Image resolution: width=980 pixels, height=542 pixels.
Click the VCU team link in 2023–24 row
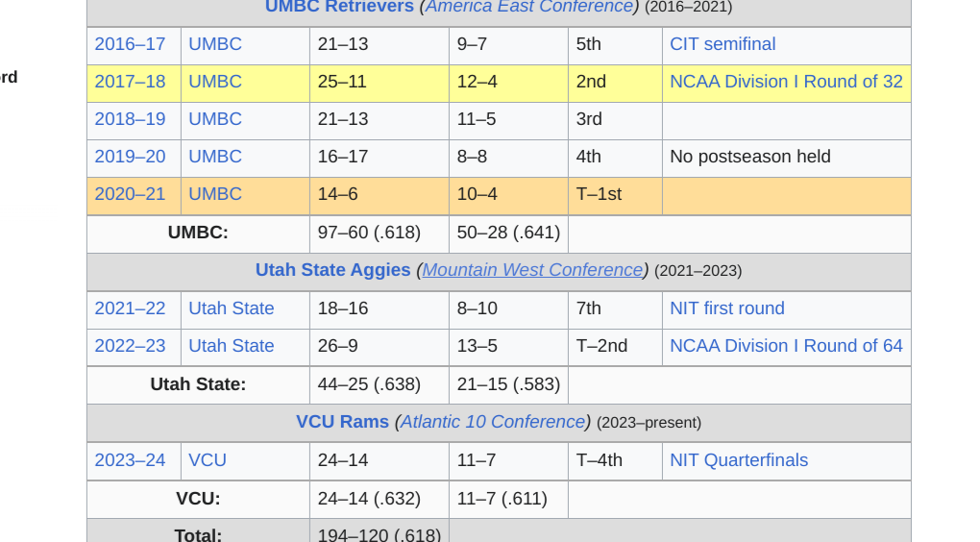(x=208, y=460)
